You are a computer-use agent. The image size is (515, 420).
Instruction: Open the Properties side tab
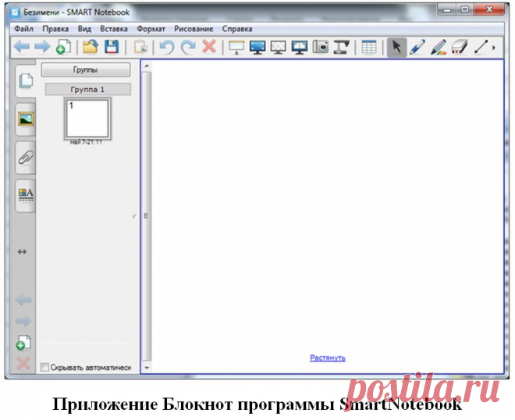26,195
